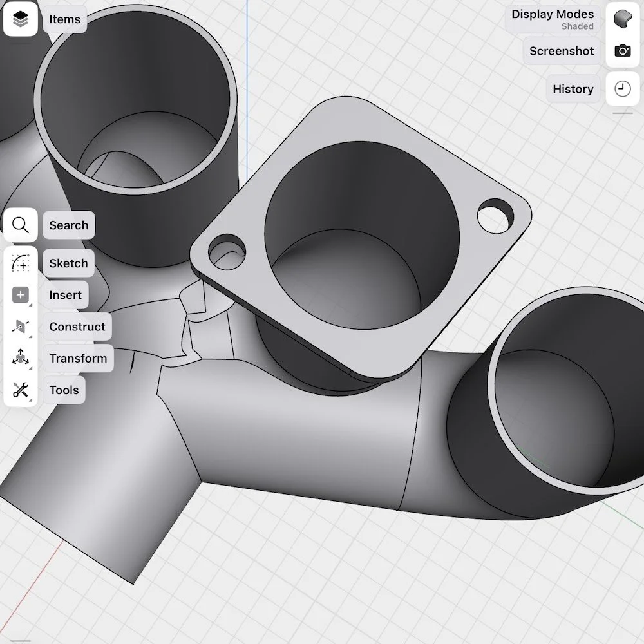Click the Display Modes shaded cube icon
Image resolution: width=644 pixels, height=644 pixels.
623,19
